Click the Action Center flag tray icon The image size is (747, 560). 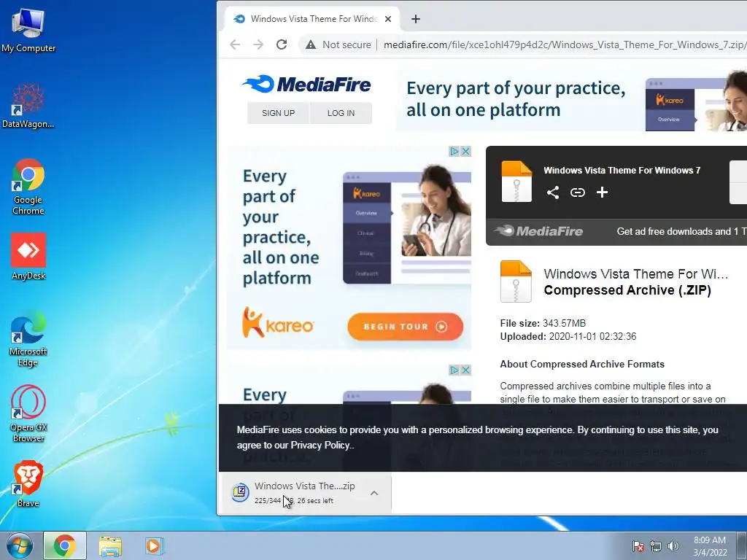[638, 546]
